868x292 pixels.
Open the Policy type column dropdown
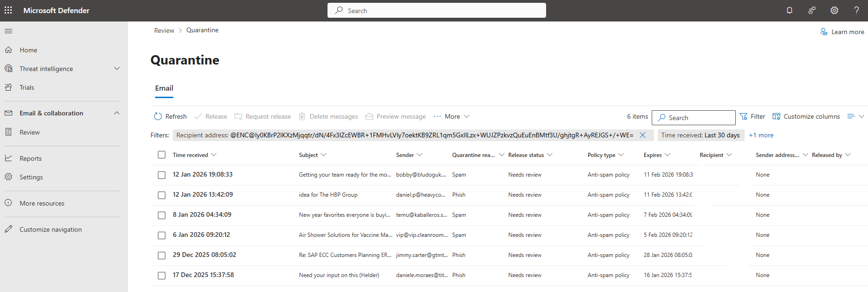(621, 155)
